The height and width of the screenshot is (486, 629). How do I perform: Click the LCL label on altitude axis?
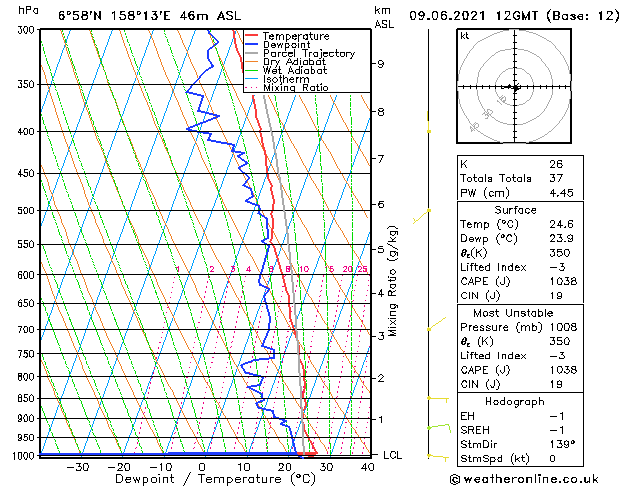point(392,455)
